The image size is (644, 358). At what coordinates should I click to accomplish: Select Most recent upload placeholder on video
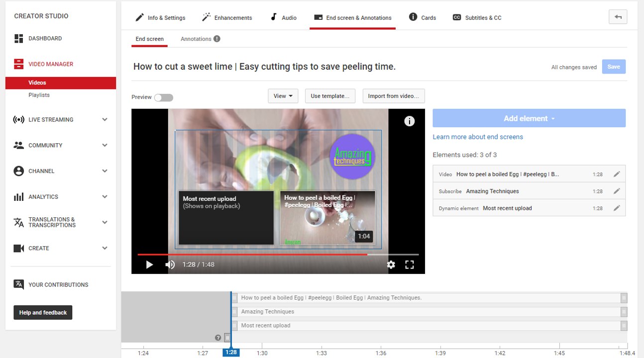point(226,218)
